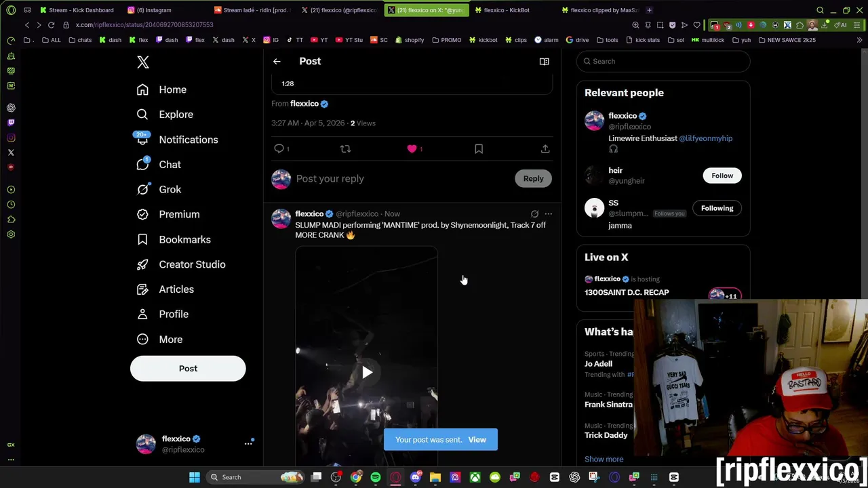Click the back arrow beside Post title
The image size is (868, 488).
click(x=277, y=62)
